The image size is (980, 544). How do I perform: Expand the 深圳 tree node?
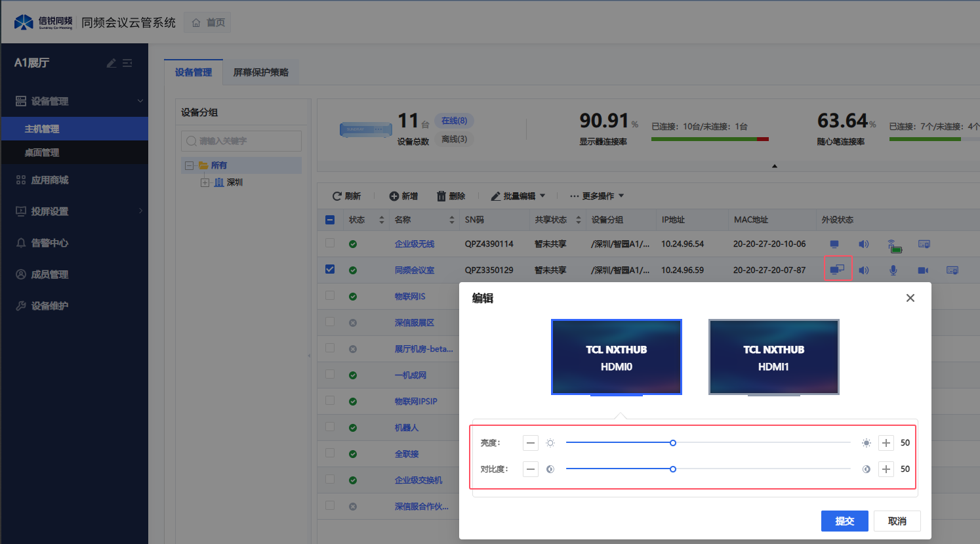[x=205, y=182]
